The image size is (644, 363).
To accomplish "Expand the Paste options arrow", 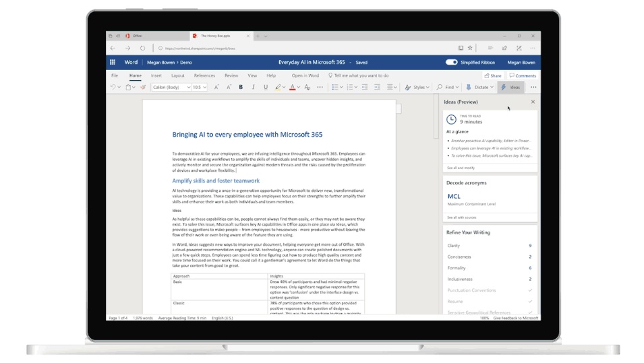I will pyautogui.click(x=134, y=88).
